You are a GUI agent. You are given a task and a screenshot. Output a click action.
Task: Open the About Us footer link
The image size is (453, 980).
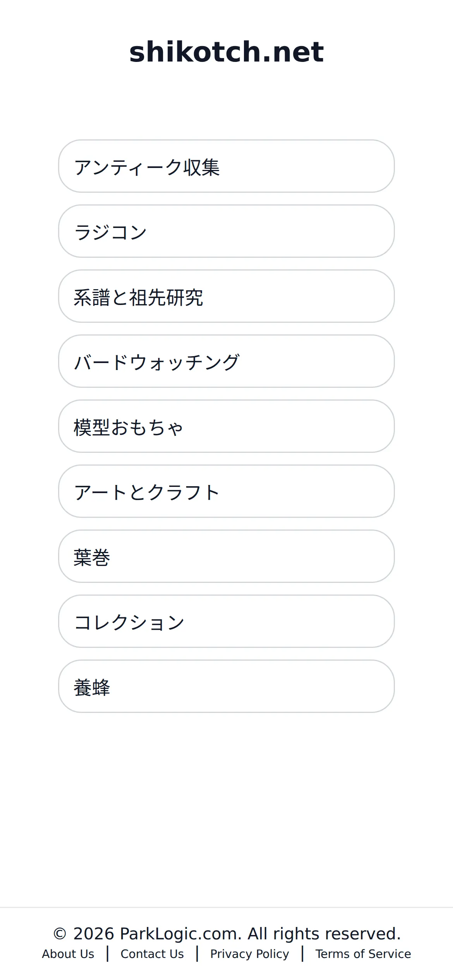click(68, 954)
